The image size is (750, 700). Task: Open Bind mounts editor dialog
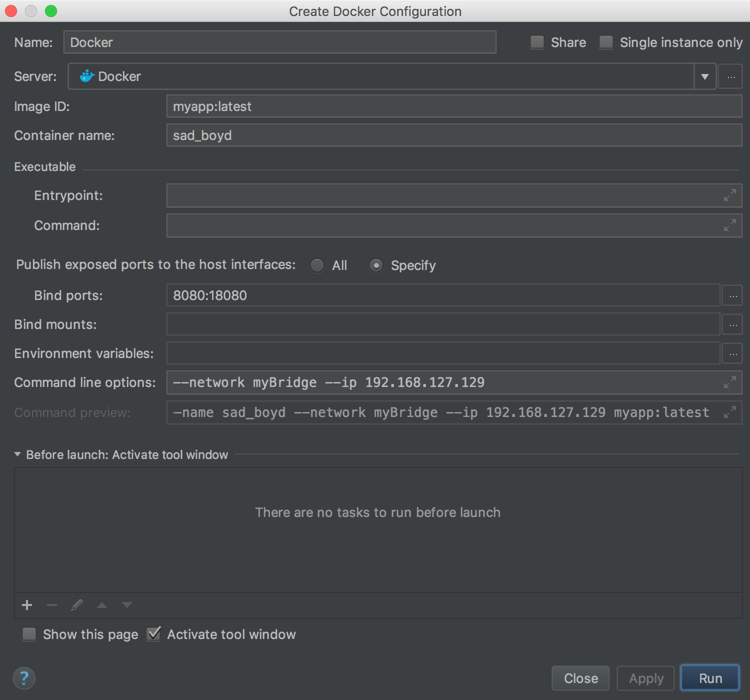[x=732, y=324]
